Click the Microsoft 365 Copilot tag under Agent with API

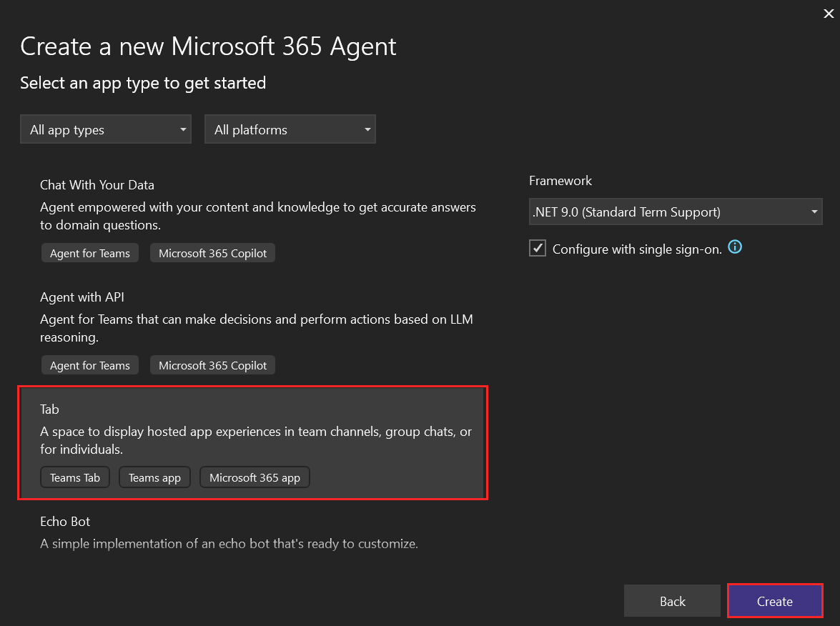212,364
